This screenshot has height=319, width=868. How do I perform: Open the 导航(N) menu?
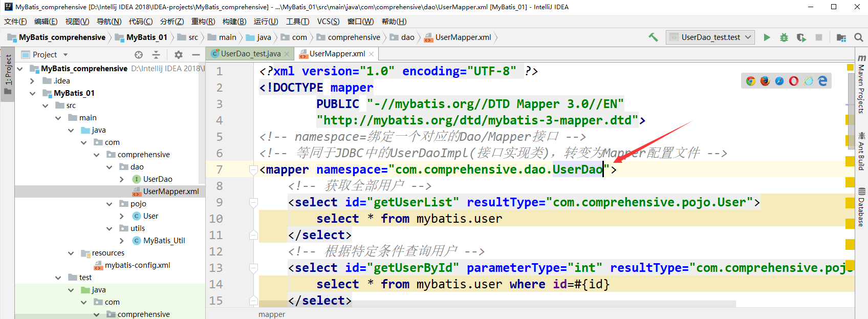coord(109,22)
